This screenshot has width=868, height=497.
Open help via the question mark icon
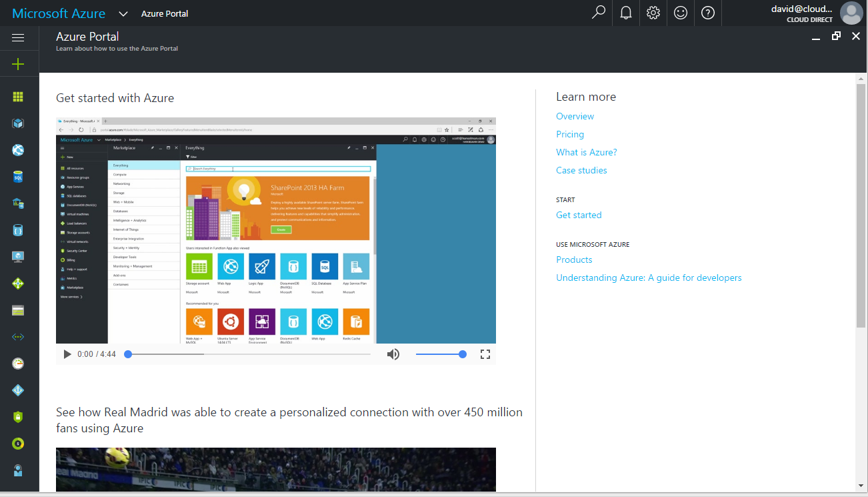click(707, 13)
